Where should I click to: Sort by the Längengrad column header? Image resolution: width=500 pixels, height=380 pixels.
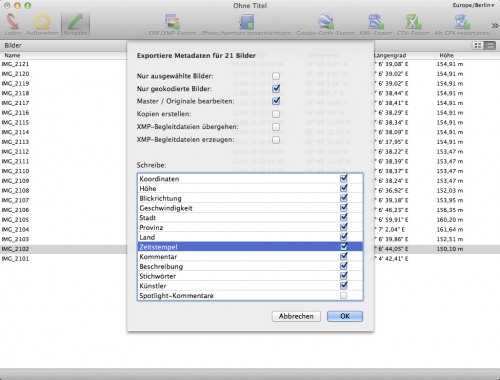(x=390, y=55)
